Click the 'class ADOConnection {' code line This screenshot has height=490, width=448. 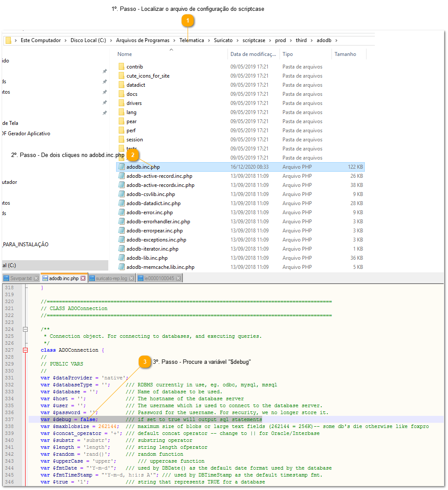(x=72, y=350)
